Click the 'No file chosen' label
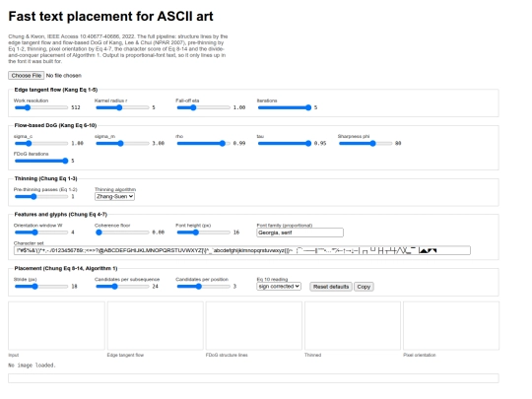This screenshot has width=532, height=399. click(64, 75)
